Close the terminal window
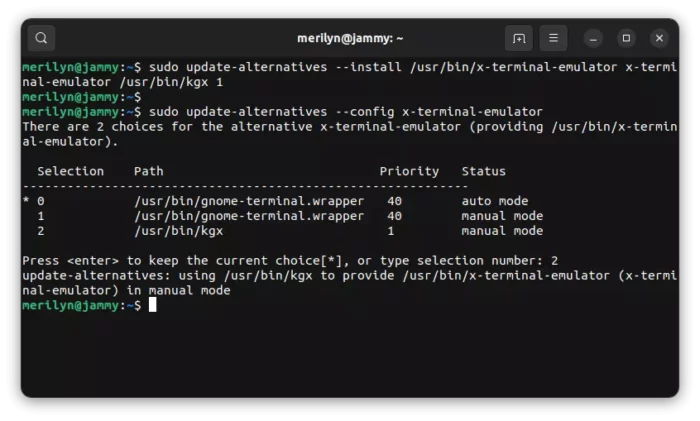This screenshot has width=700, height=421. coord(659,38)
